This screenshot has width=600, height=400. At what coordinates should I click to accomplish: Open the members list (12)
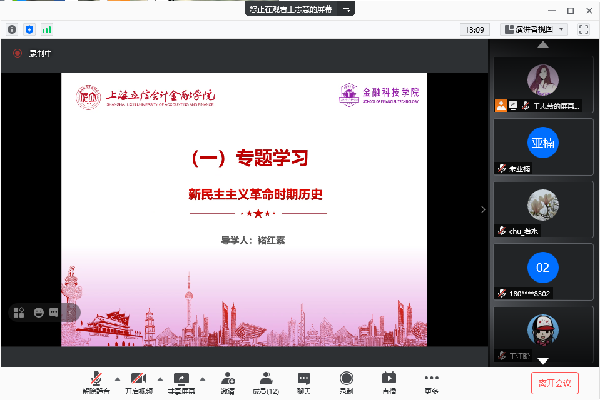pyautogui.click(x=265, y=381)
